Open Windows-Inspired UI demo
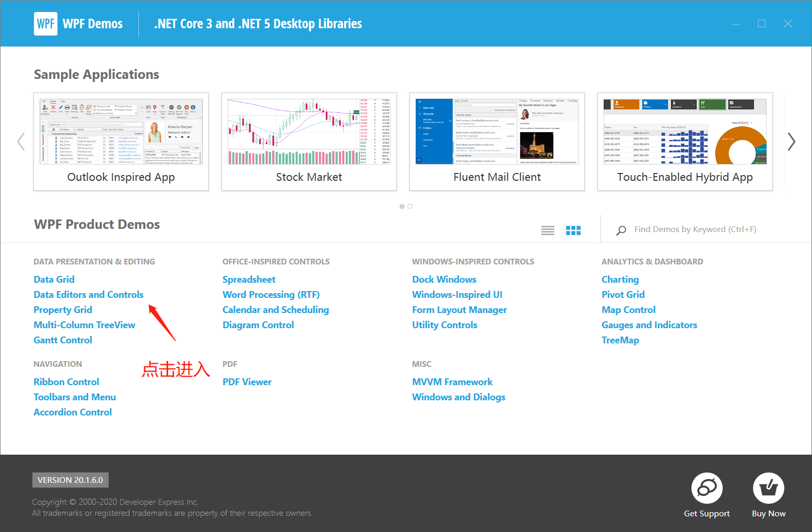812x532 pixels. [457, 295]
